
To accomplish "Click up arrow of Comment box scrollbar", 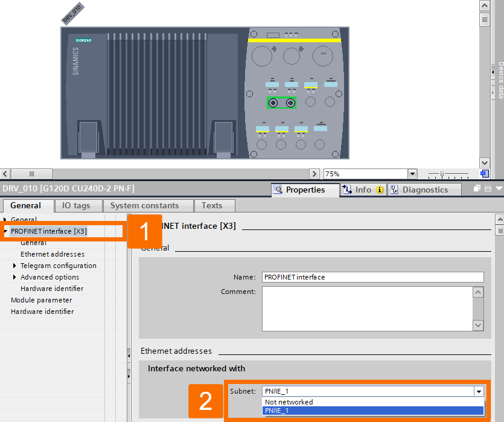I will (478, 292).
